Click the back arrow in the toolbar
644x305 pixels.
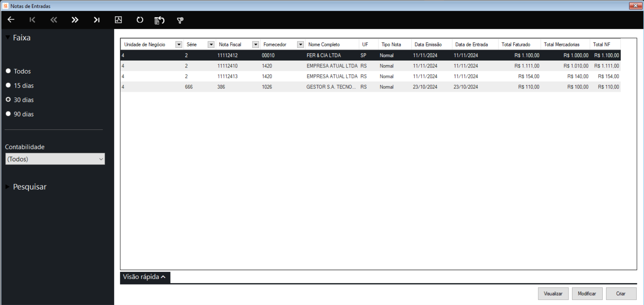[x=11, y=20]
